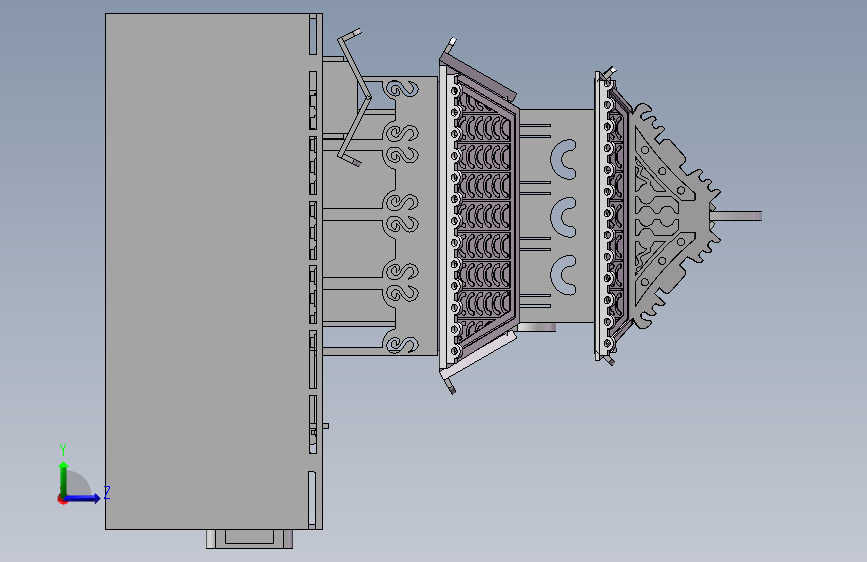This screenshot has height=562, width=867.
Task: Select the thin rod at the model's right tip
Action: pos(738,216)
